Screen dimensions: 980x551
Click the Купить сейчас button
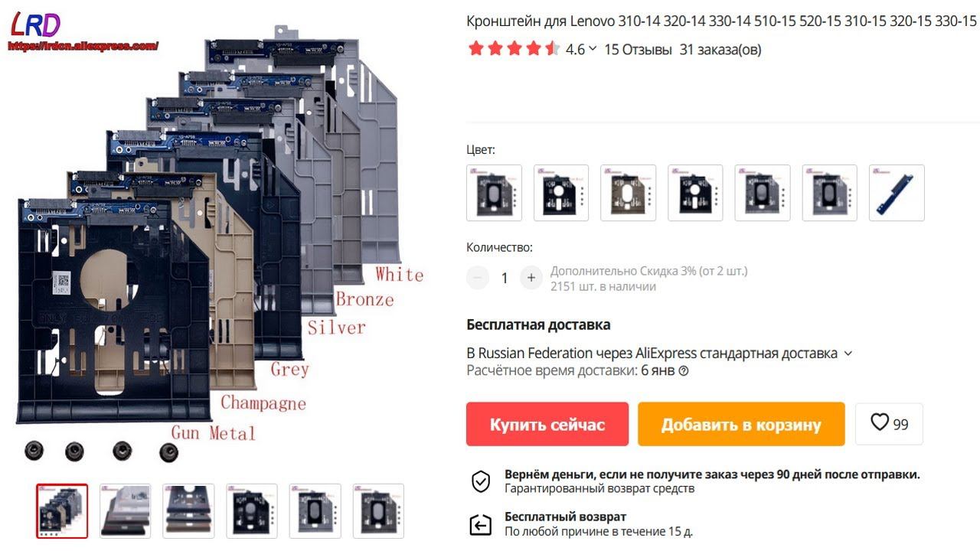click(x=547, y=424)
